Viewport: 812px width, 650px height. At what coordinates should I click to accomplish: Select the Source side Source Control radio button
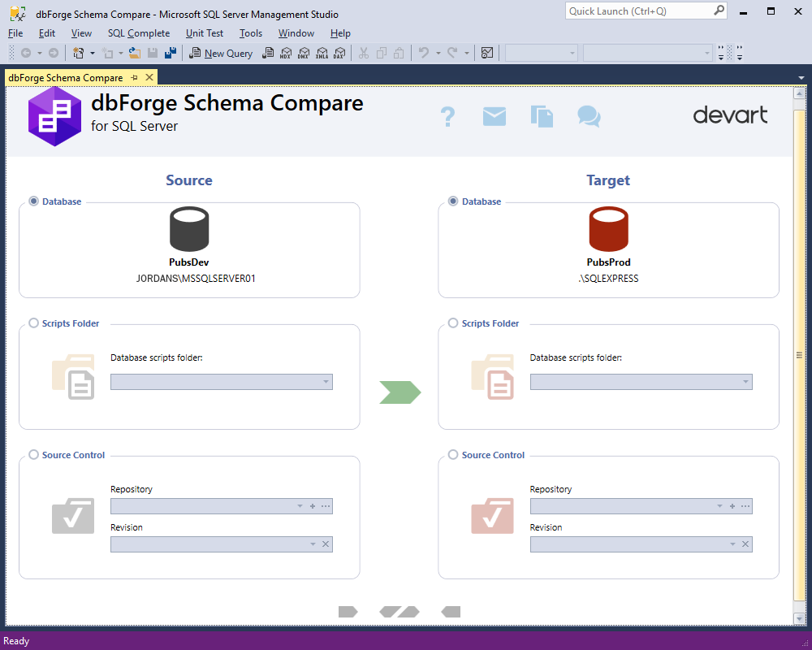point(33,454)
